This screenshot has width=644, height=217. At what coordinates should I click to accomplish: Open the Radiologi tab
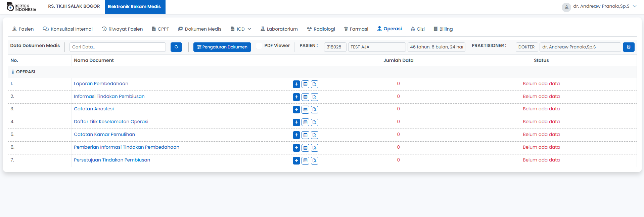[321, 29]
